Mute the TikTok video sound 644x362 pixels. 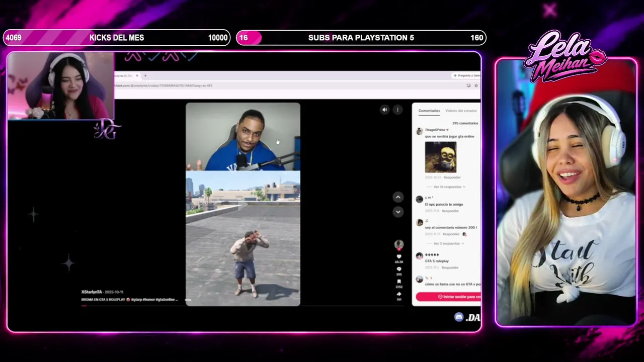pos(385,110)
